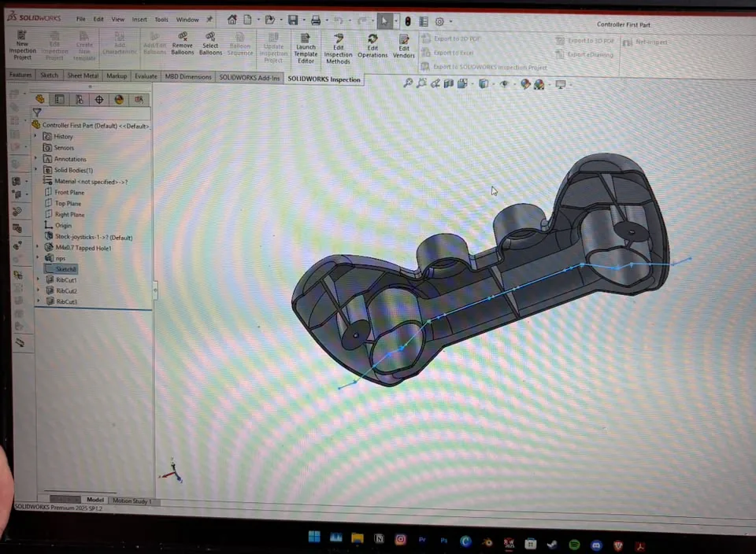Select Front Plane in tree
The image size is (756, 554).
pyautogui.click(x=65, y=192)
